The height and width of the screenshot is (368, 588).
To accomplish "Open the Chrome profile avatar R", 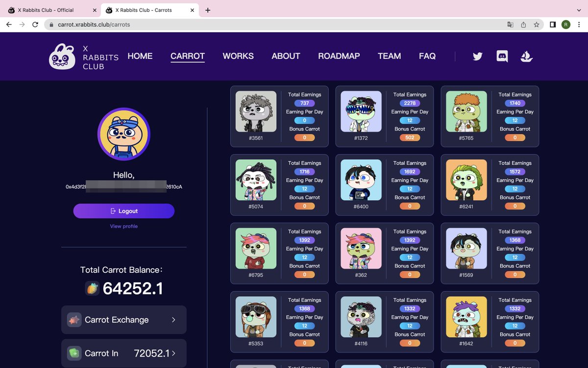I will [x=566, y=25].
